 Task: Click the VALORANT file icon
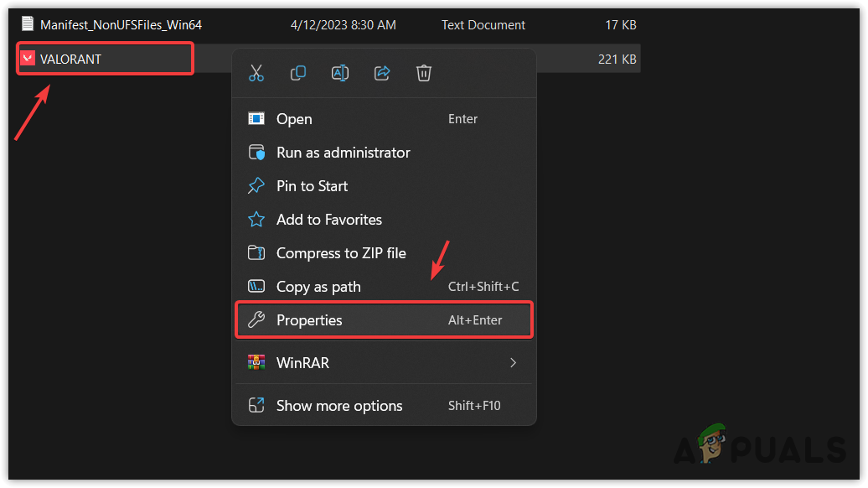[28, 58]
